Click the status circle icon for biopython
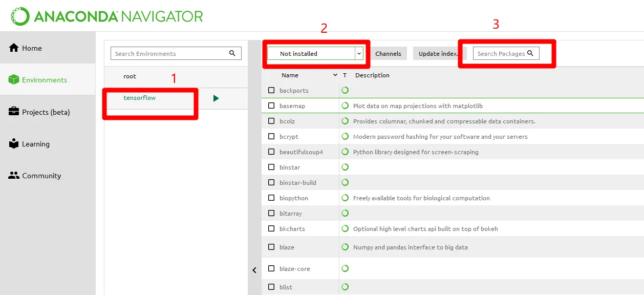The width and height of the screenshot is (644, 295). tap(345, 198)
